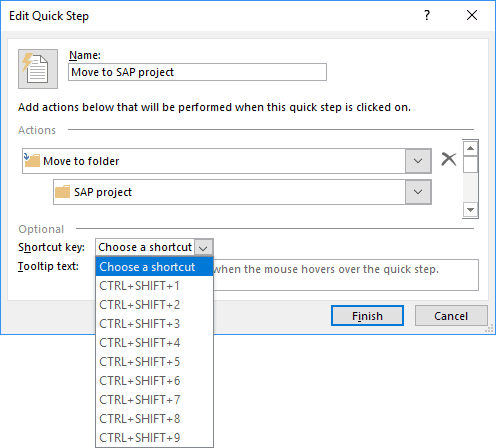The height and width of the screenshot is (448, 496).
Task: Click the dialog resize grip corner
Action: coord(489,329)
